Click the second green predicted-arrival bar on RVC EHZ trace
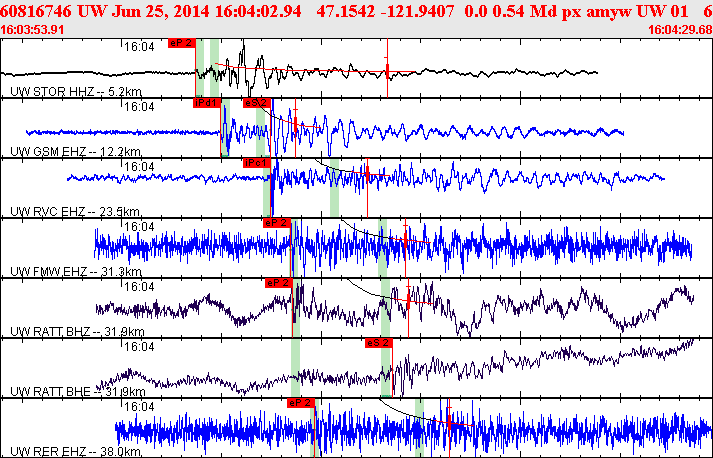 click(x=334, y=188)
